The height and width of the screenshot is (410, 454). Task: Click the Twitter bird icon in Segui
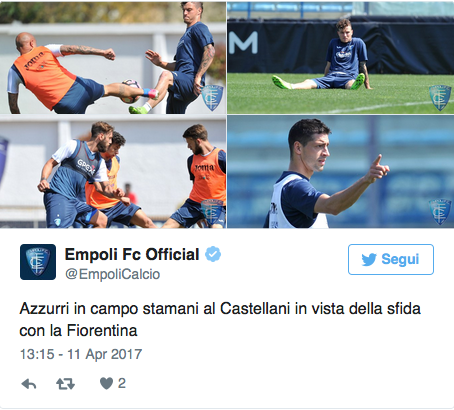(x=369, y=259)
